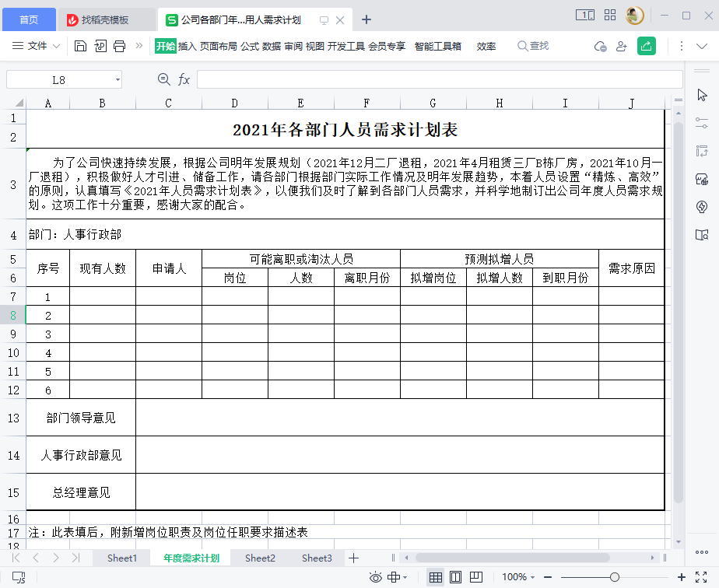Click the green share button
Image resolution: width=719 pixels, height=588 pixels.
[647, 46]
